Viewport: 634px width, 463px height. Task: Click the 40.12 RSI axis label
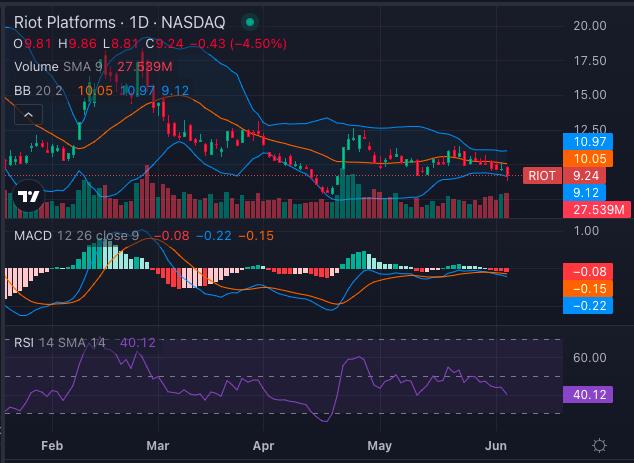[588, 394]
